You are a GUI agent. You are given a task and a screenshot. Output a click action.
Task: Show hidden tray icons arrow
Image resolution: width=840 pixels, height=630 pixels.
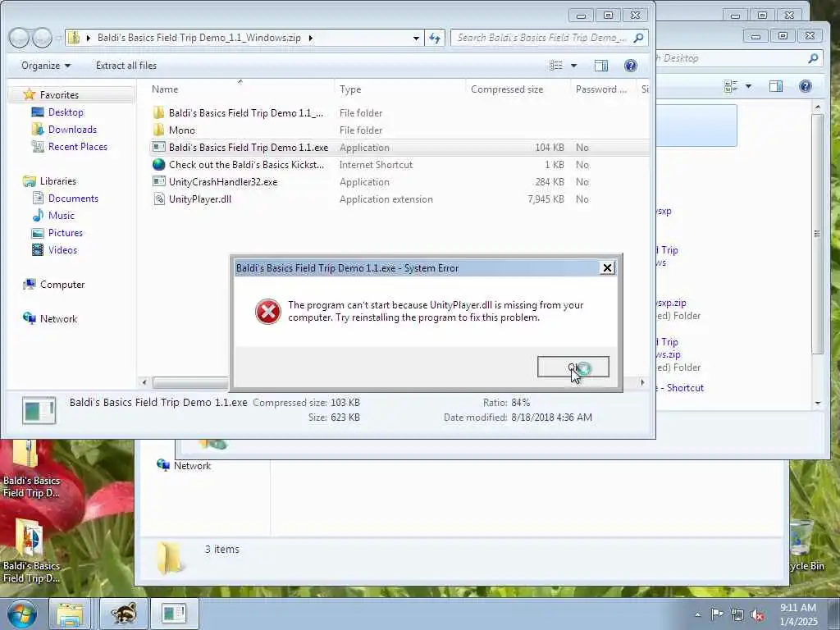click(x=697, y=614)
